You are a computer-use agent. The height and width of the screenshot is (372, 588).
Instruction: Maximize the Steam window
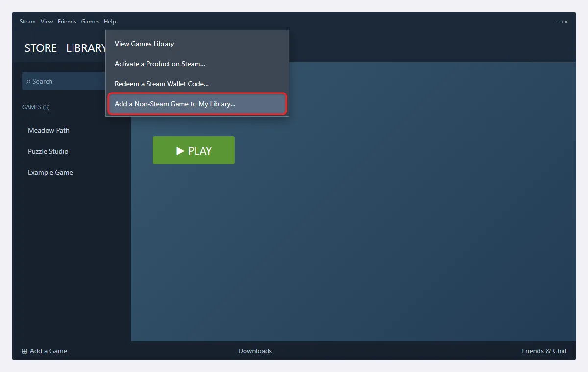pyautogui.click(x=561, y=22)
